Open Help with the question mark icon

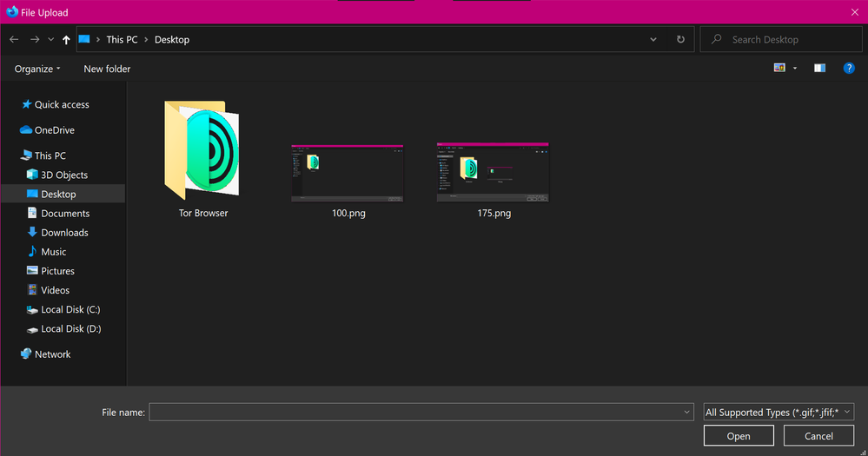tap(849, 68)
